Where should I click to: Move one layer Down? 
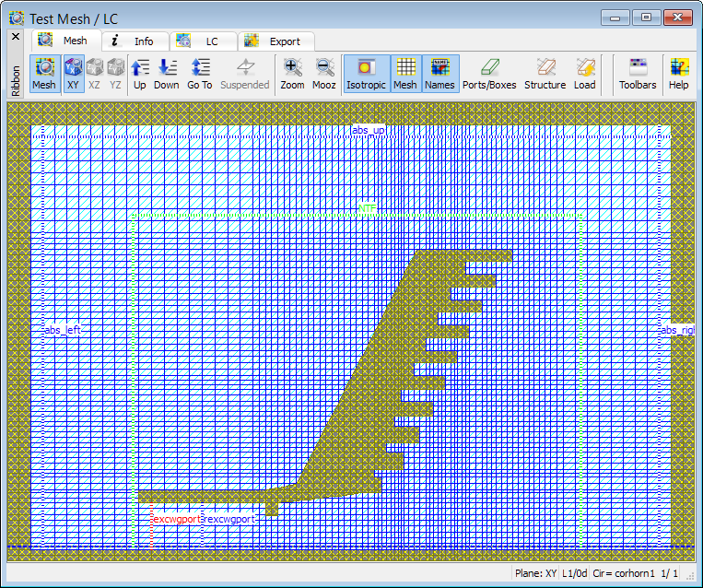pyautogui.click(x=167, y=74)
